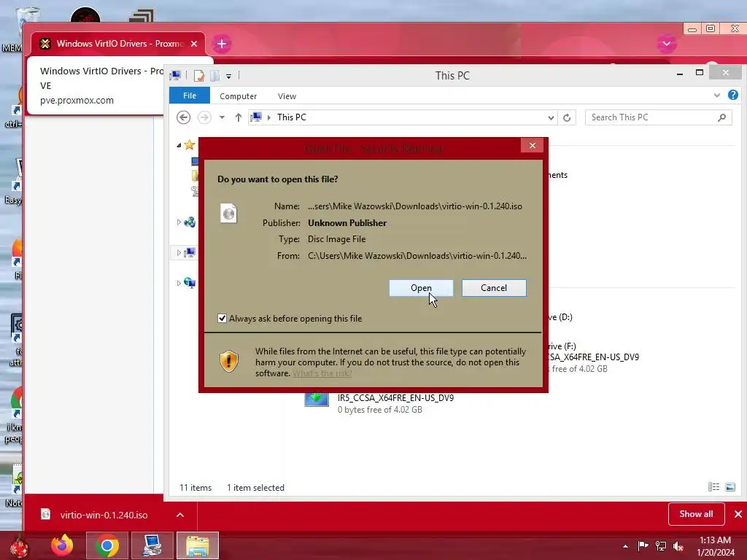Click the Explorer system icon in title bar
The width and height of the screenshot is (747, 560).
(175, 75)
